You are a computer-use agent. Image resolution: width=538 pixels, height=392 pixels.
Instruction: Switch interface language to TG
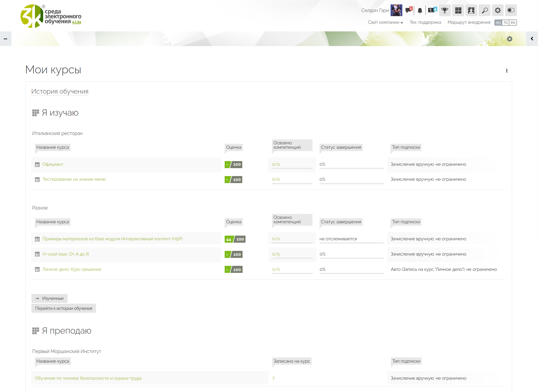506,23
